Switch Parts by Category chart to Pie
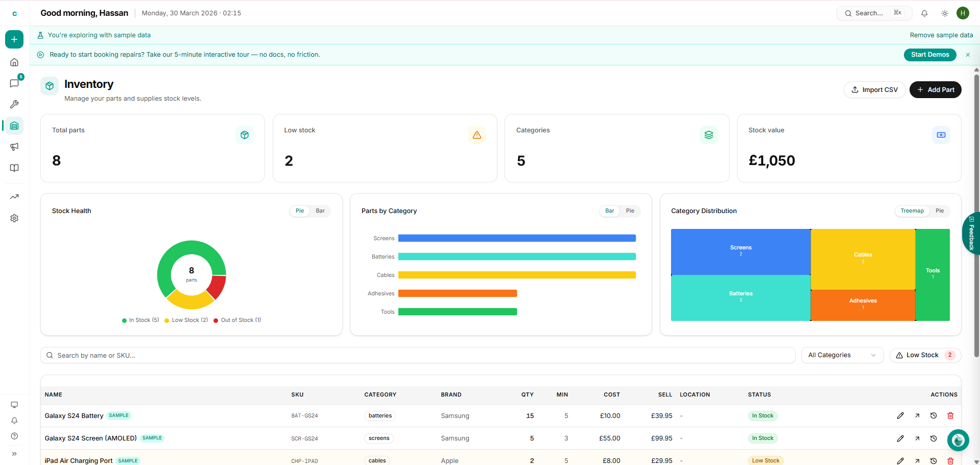The height and width of the screenshot is (465, 980). [x=630, y=211]
